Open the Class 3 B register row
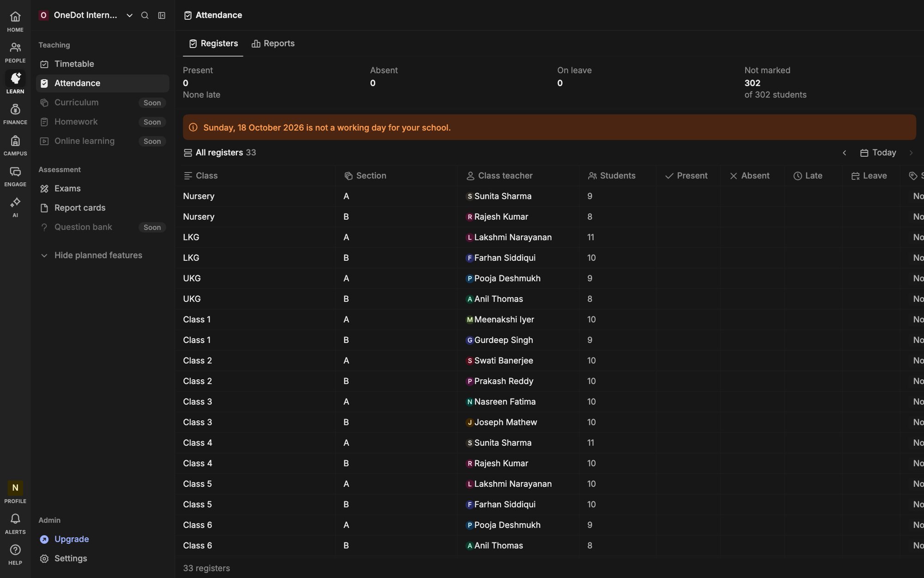Image resolution: width=924 pixels, height=578 pixels. coord(549,422)
